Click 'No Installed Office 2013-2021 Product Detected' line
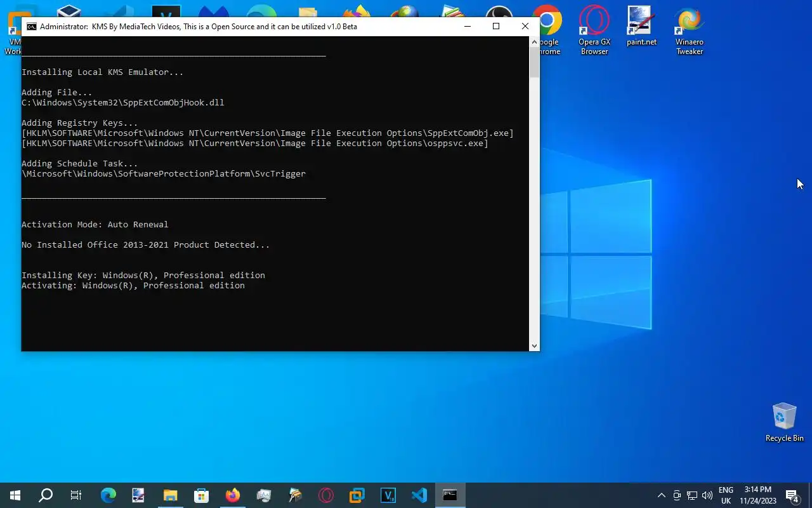The height and width of the screenshot is (508, 812). tap(146, 245)
